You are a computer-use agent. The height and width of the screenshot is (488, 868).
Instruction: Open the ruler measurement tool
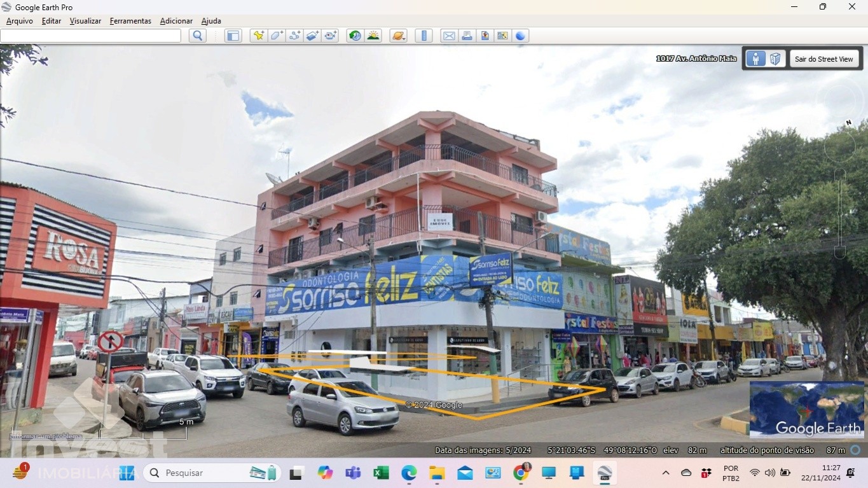424,36
